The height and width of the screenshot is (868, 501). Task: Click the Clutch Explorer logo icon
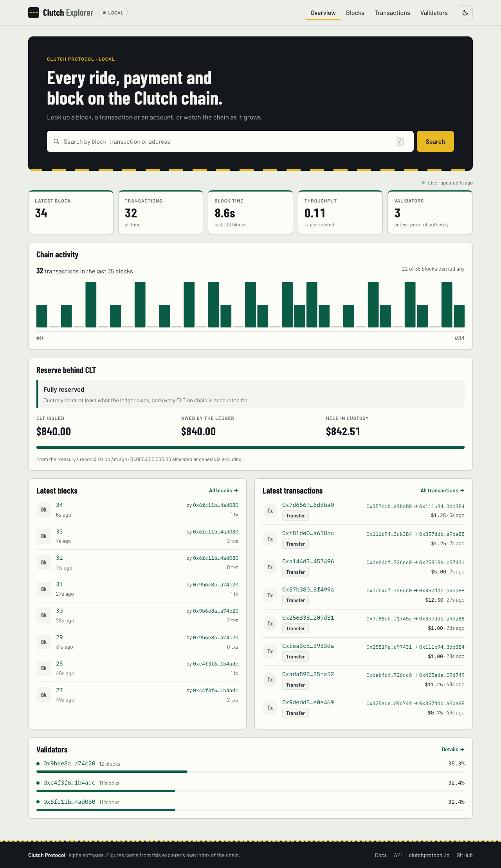coord(34,13)
